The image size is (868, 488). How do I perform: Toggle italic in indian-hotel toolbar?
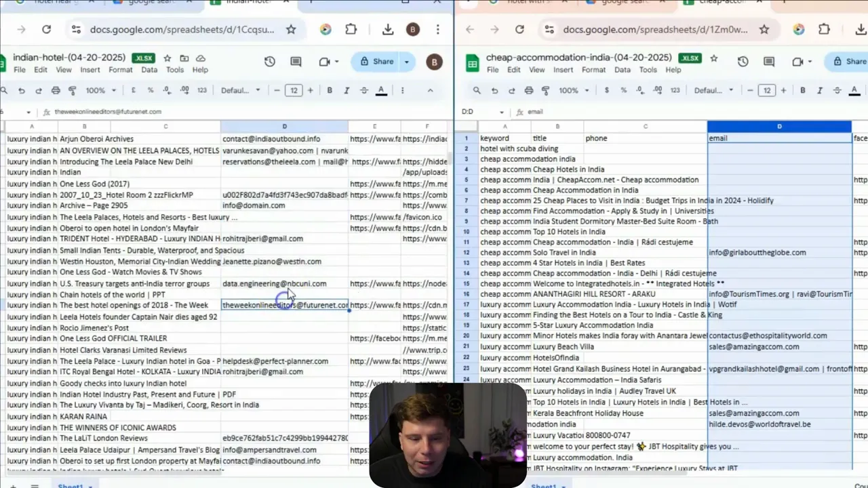coord(347,90)
